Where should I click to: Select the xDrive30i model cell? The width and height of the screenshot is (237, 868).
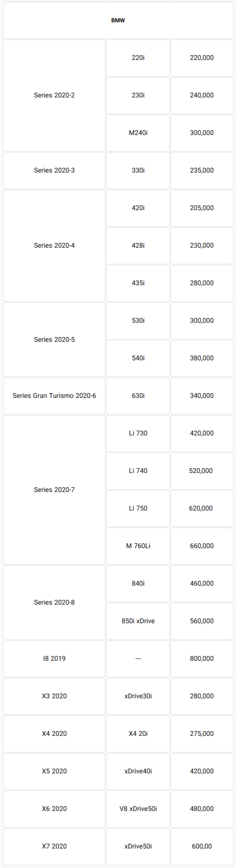click(138, 696)
